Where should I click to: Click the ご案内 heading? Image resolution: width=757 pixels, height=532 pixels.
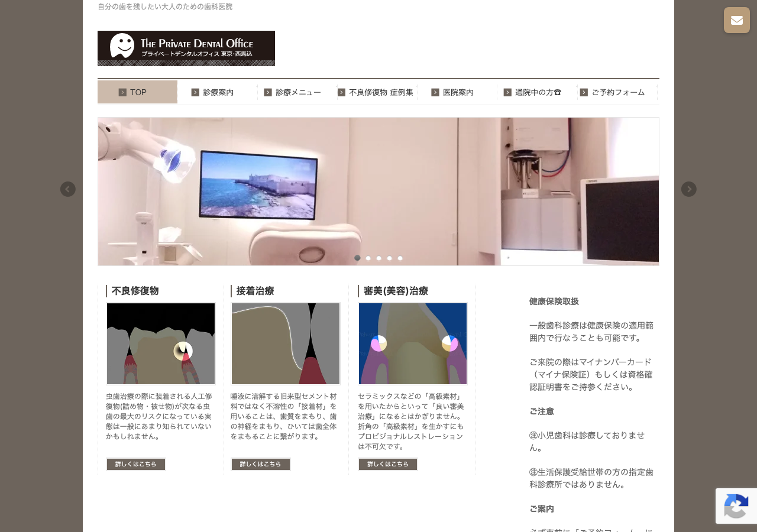542,509
